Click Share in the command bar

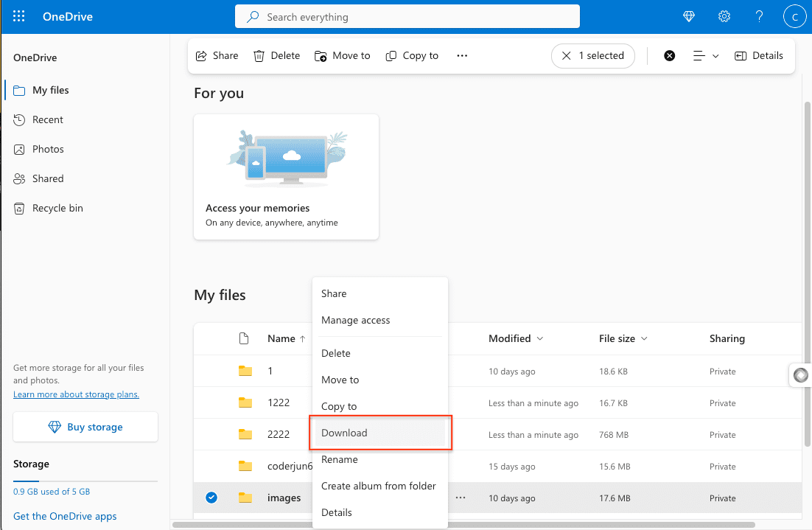[x=217, y=55]
